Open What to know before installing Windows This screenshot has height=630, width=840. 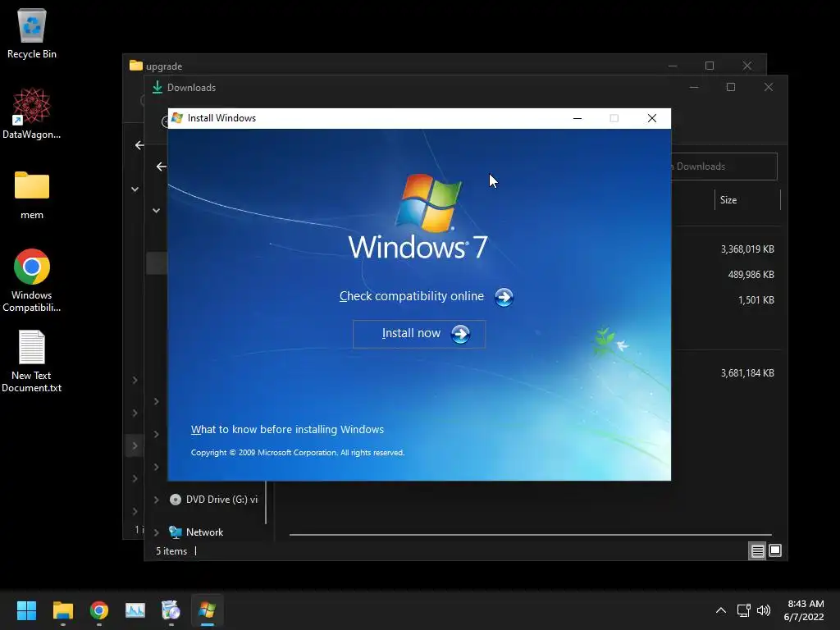pyautogui.click(x=287, y=430)
